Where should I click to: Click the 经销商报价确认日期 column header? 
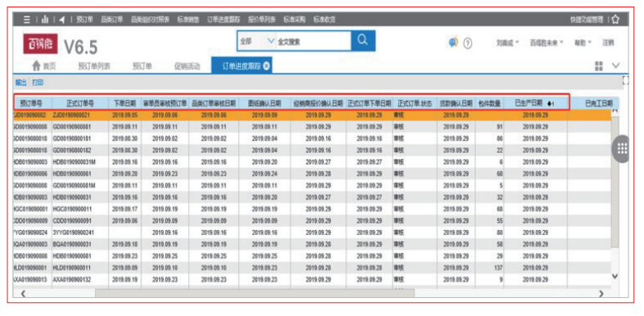(318, 103)
